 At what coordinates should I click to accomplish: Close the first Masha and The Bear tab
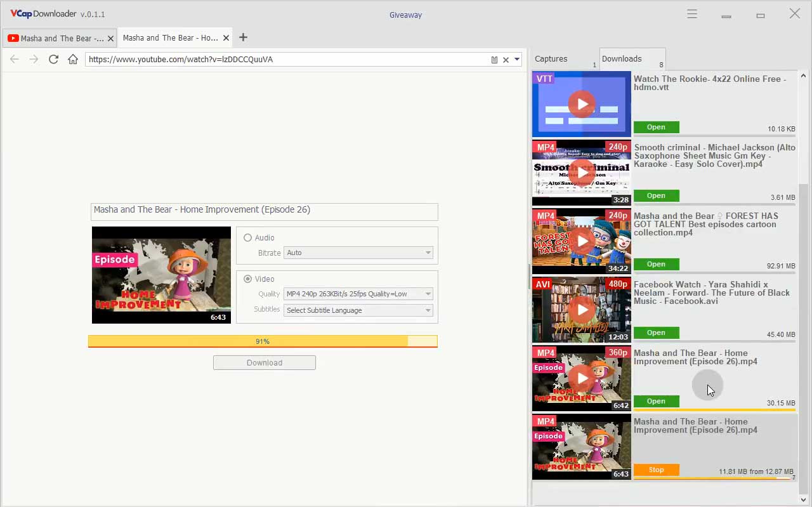(110, 38)
